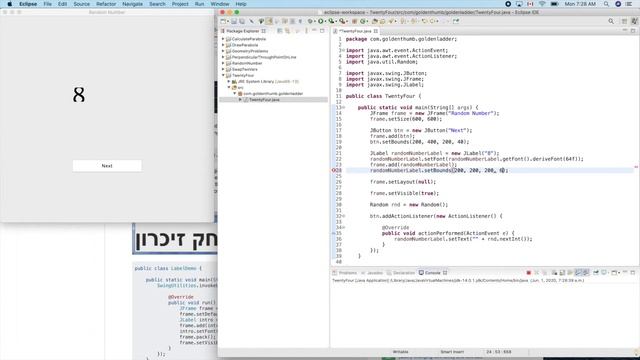The image size is (640, 360).
Task: Open the Display Selected Console dropdown
Action: pos(608,273)
